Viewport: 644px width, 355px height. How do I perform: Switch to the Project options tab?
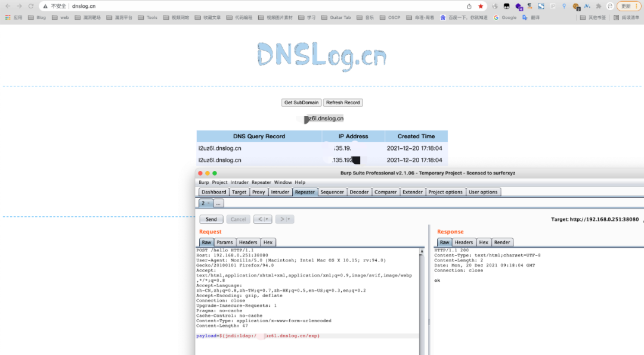pos(445,192)
